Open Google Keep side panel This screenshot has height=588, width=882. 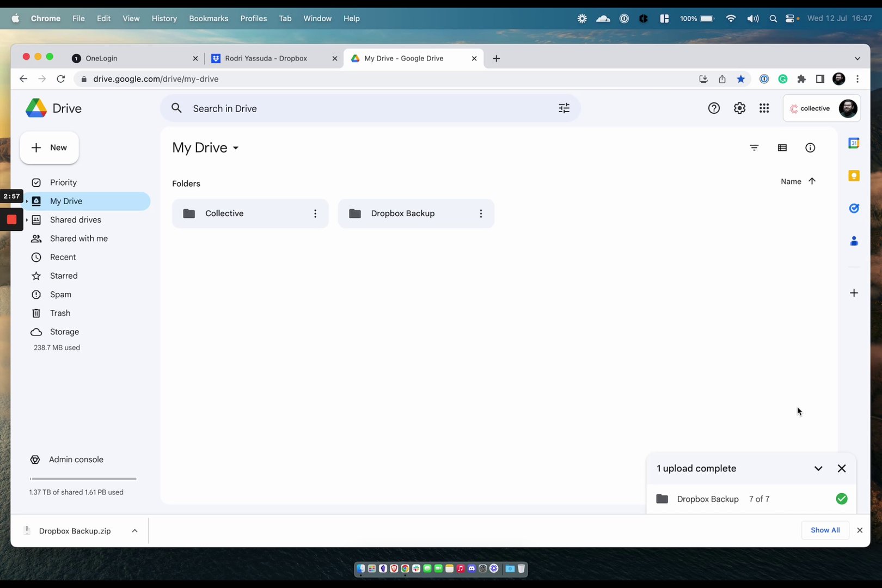(854, 176)
